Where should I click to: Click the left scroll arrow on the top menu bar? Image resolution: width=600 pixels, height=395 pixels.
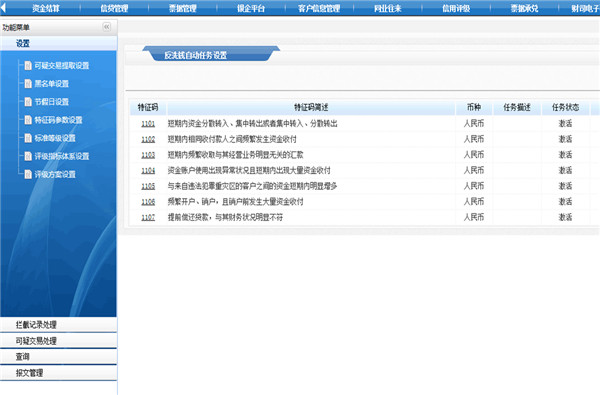tap(3, 8)
